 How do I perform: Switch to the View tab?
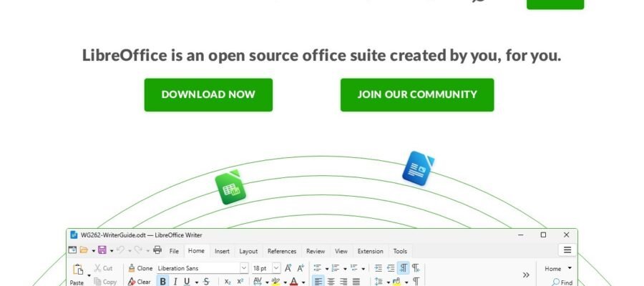(341, 251)
